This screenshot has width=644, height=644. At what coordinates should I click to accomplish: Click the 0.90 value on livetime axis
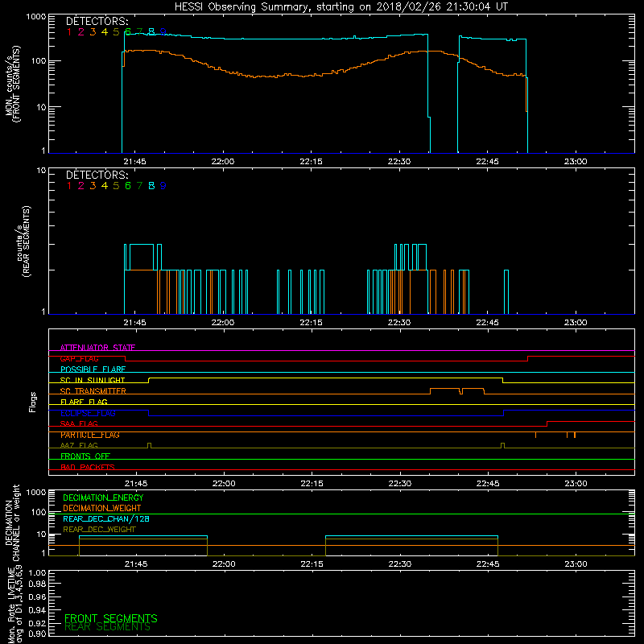coord(37,634)
